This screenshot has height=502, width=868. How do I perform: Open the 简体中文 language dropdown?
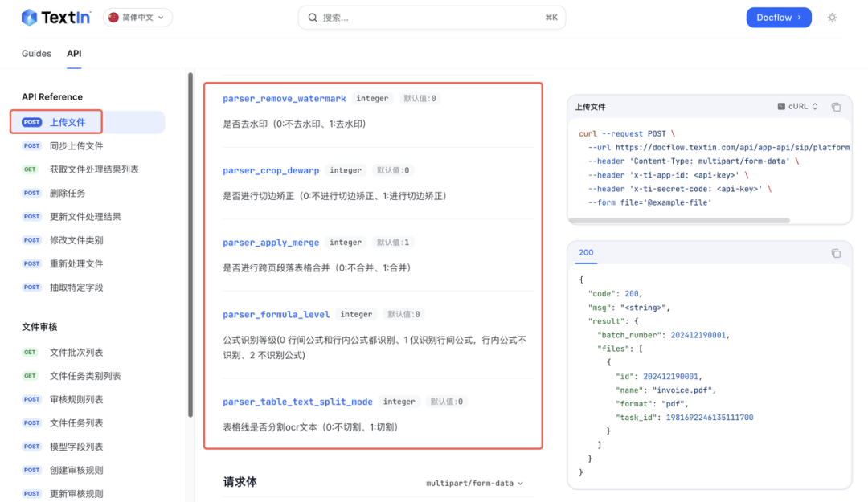click(137, 17)
